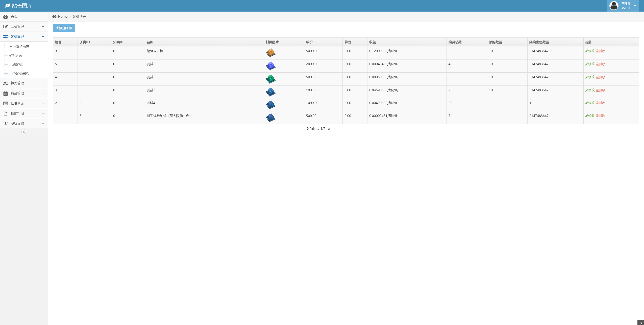This screenshot has width=644, height=325.
Task: Open the 首页滚动横幅 submenu item
Action: 19,46
